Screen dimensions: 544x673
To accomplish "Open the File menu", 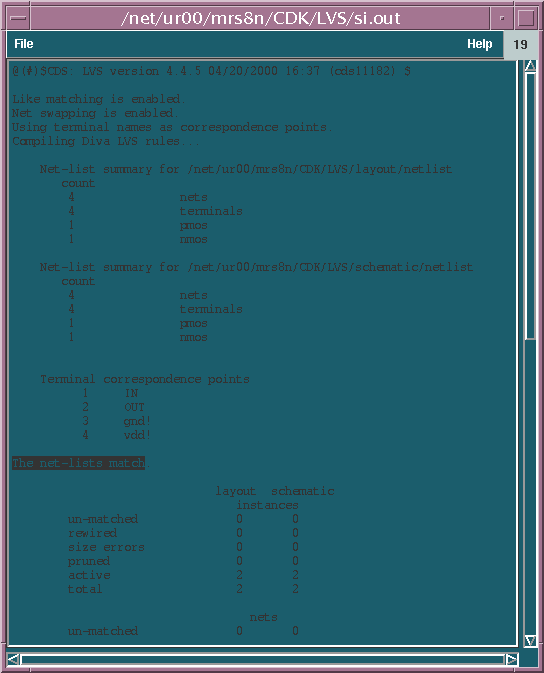I will click(x=24, y=44).
